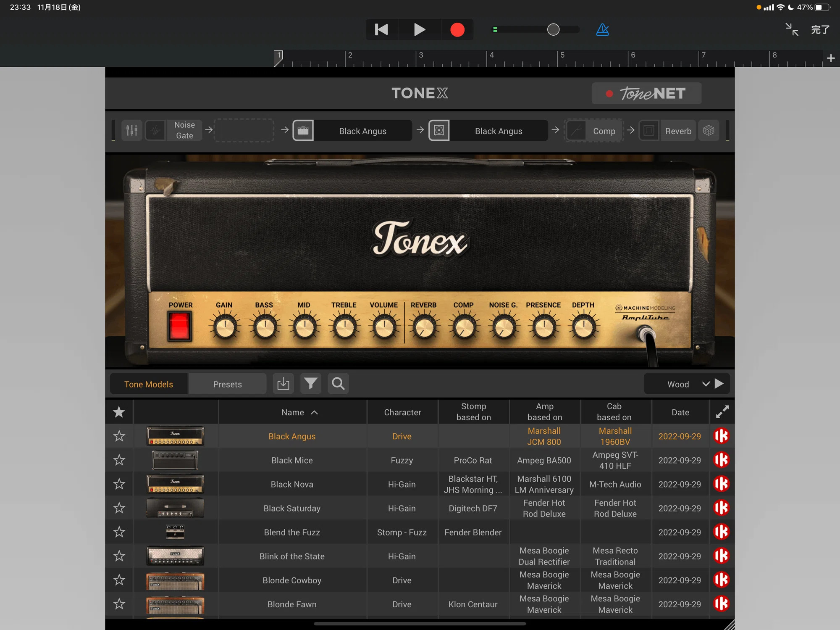
Task: Tap battery indicator in status bar
Action: click(x=822, y=7)
